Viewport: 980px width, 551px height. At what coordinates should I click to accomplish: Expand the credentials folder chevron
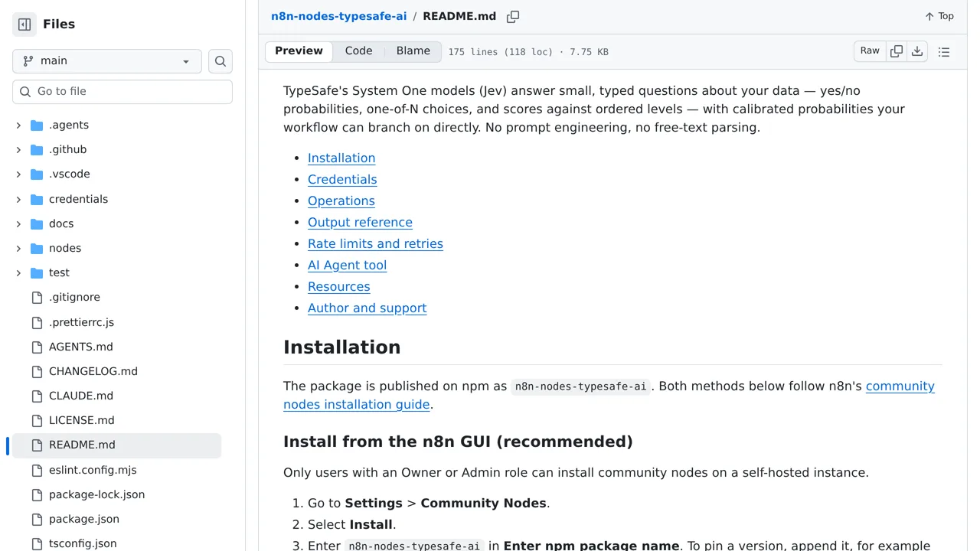pyautogui.click(x=18, y=199)
